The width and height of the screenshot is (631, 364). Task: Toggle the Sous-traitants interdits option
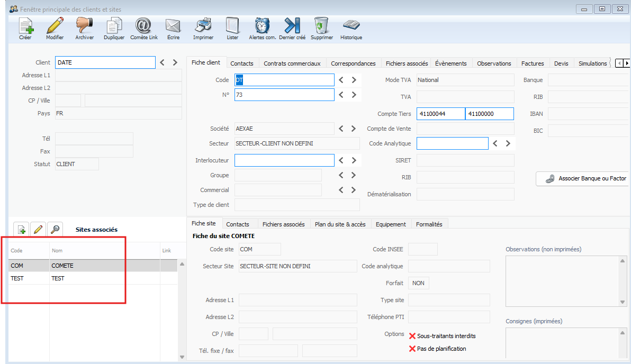(413, 336)
